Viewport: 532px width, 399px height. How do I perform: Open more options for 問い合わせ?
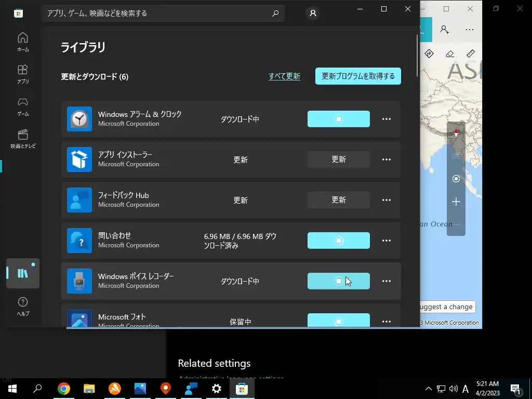coord(387,241)
